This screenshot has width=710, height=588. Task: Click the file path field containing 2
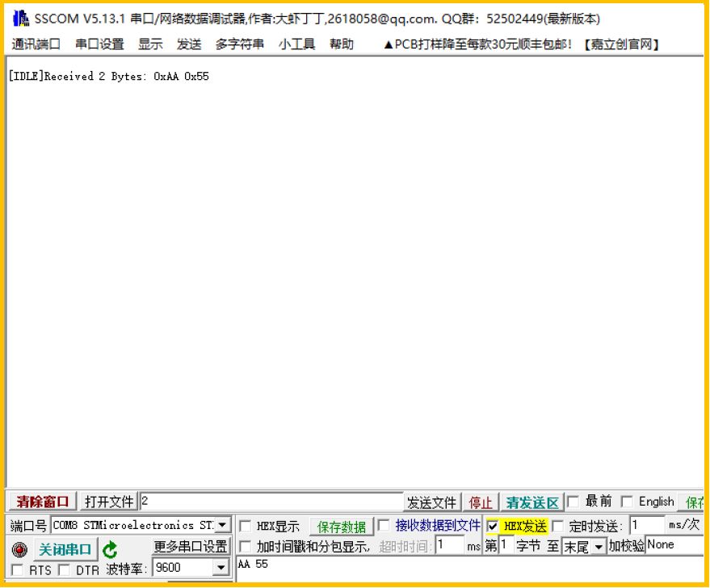coord(271,501)
